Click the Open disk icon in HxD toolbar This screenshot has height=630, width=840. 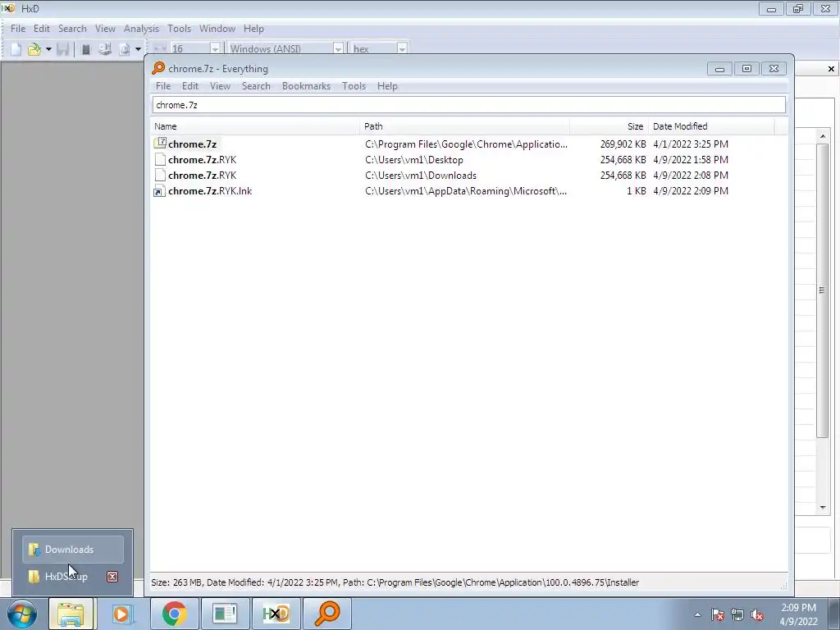pyautogui.click(x=105, y=49)
